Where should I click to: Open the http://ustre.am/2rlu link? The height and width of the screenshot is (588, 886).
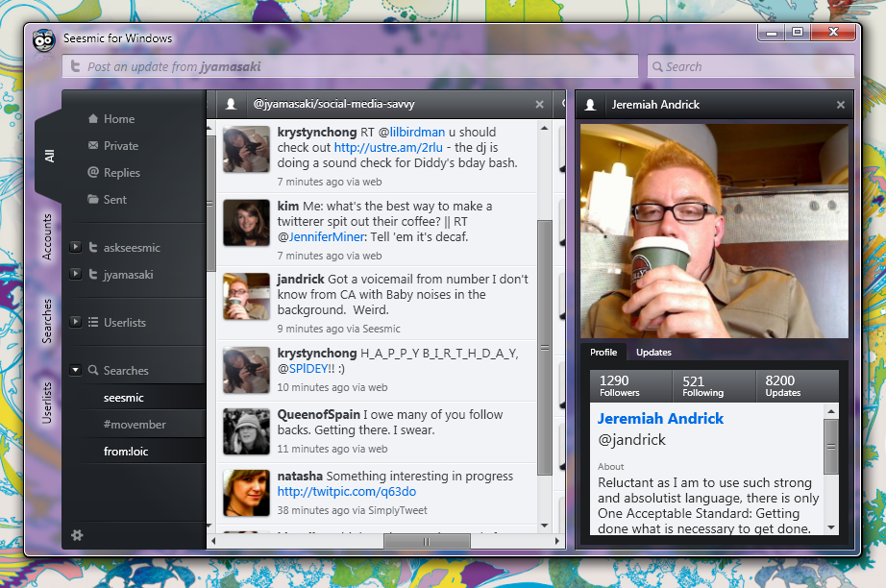pos(388,147)
